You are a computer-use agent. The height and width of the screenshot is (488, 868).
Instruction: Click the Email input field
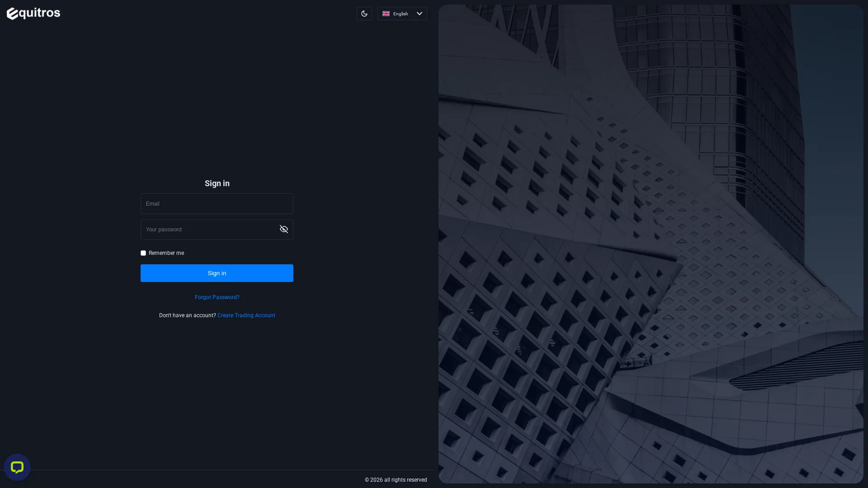tap(217, 204)
